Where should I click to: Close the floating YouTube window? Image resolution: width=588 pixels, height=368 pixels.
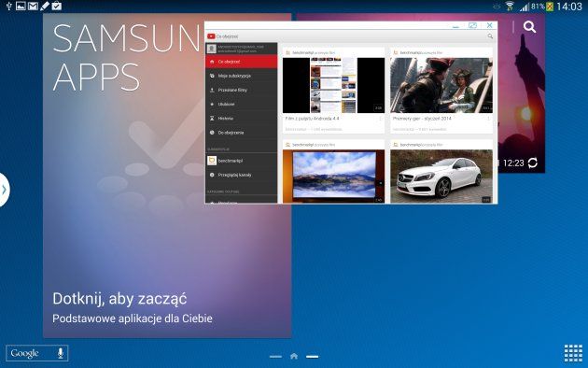489,25
